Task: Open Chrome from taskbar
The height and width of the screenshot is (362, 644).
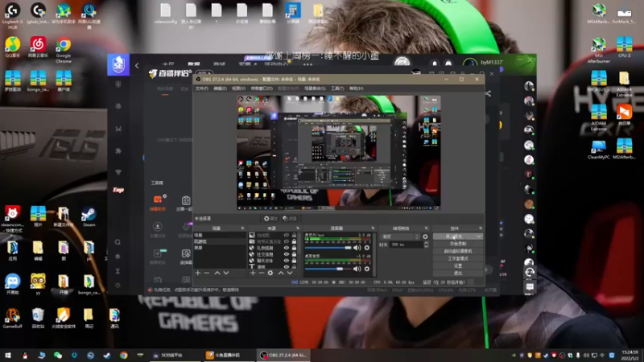Action: pos(123,355)
